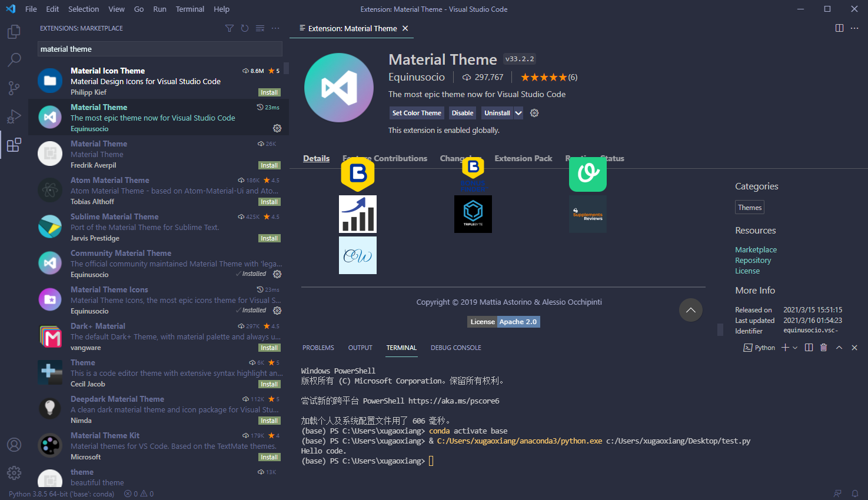868x500 pixels.
Task: Open the Extensions view icon
Action: pyautogui.click(x=14, y=145)
